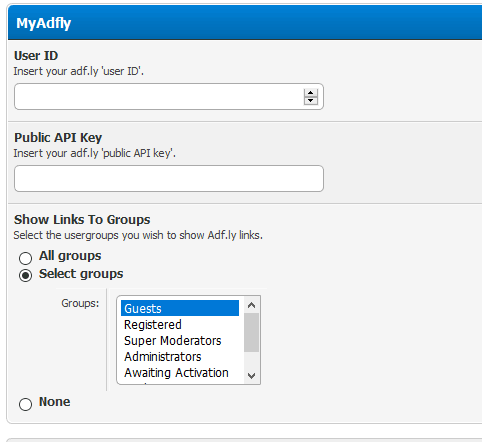Select the None radio button

[25, 404]
